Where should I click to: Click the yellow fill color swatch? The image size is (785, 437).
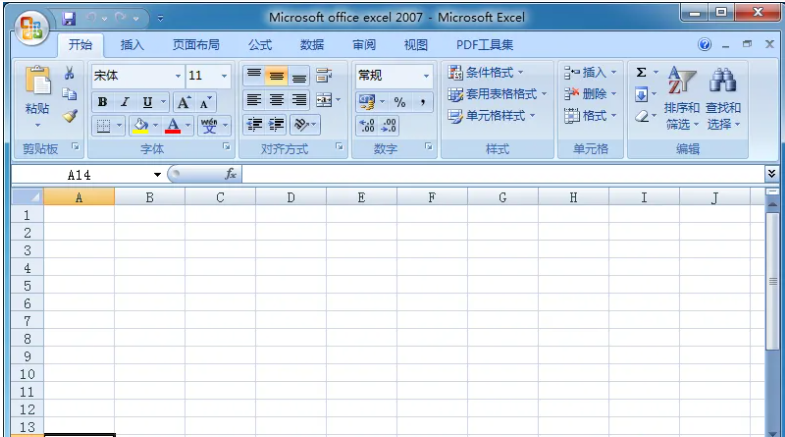point(141,125)
